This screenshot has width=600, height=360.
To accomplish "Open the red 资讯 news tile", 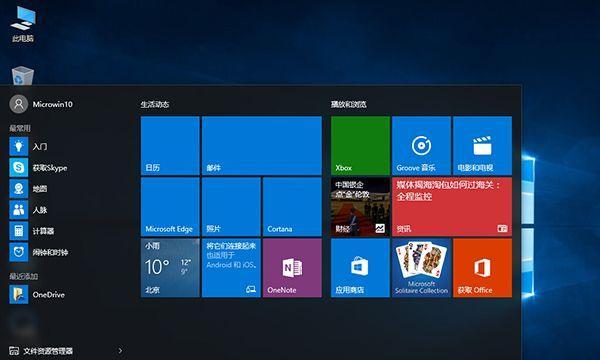I will tap(452, 207).
